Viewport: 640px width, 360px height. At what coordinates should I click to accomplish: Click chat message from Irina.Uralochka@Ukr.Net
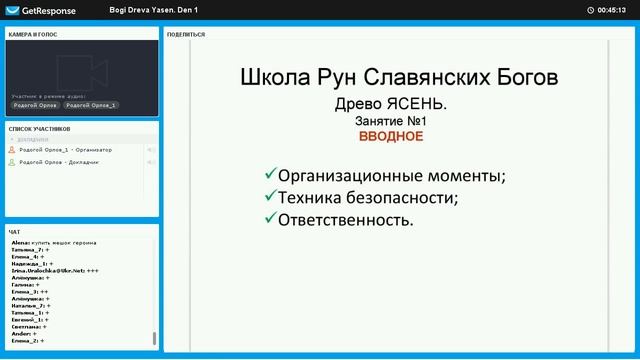click(55, 271)
